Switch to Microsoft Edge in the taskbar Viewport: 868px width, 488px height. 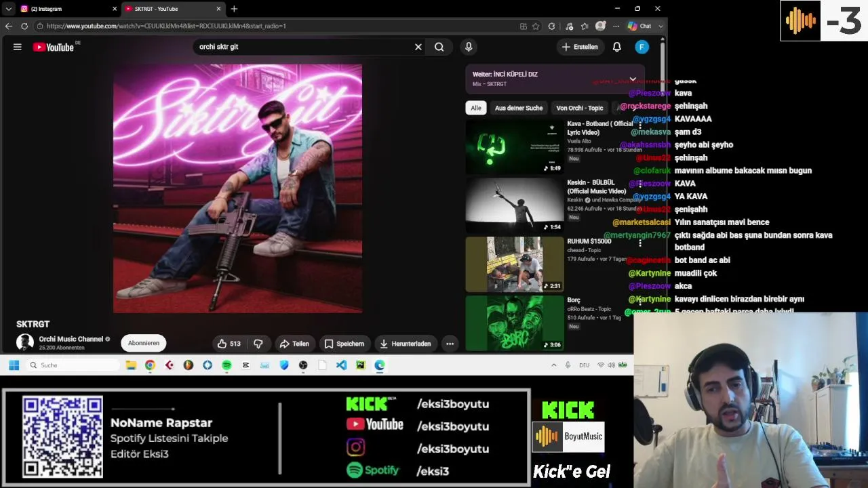[x=380, y=365]
